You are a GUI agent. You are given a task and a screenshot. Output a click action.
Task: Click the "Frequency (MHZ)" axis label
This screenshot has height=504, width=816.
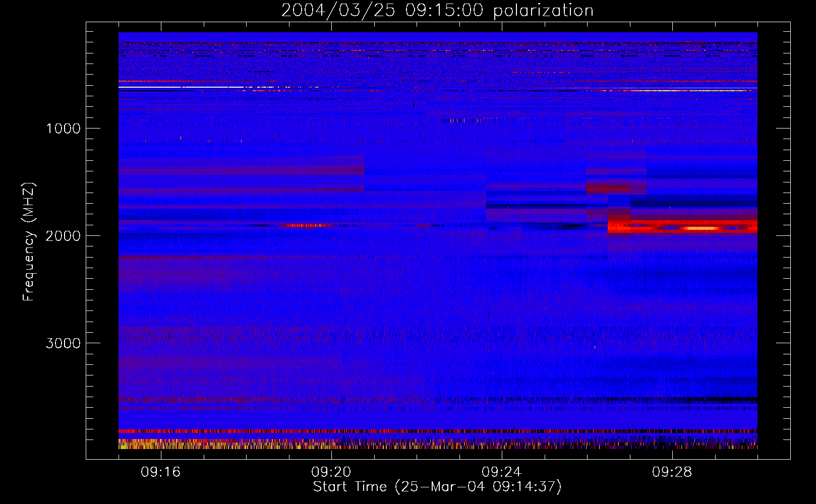pos(29,241)
